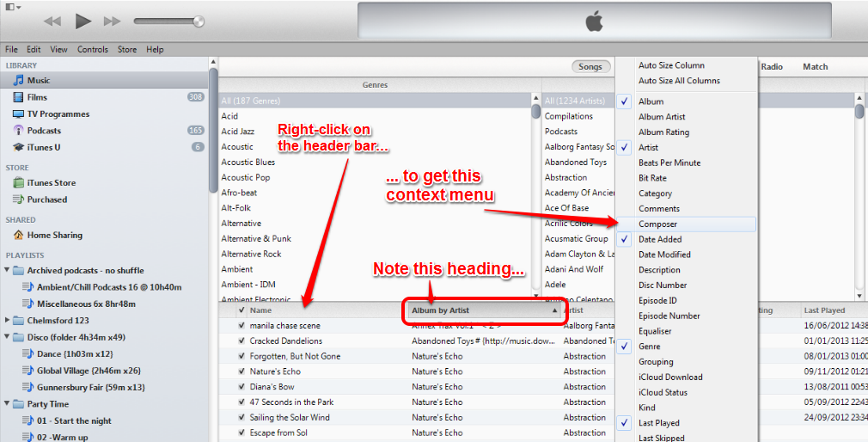Uncheck the manila chase scene song checkbox
The image size is (868, 442).
(x=241, y=326)
